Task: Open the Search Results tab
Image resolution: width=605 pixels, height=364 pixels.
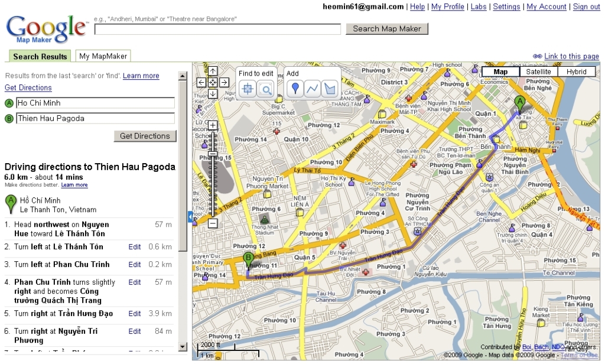Action: tap(40, 56)
